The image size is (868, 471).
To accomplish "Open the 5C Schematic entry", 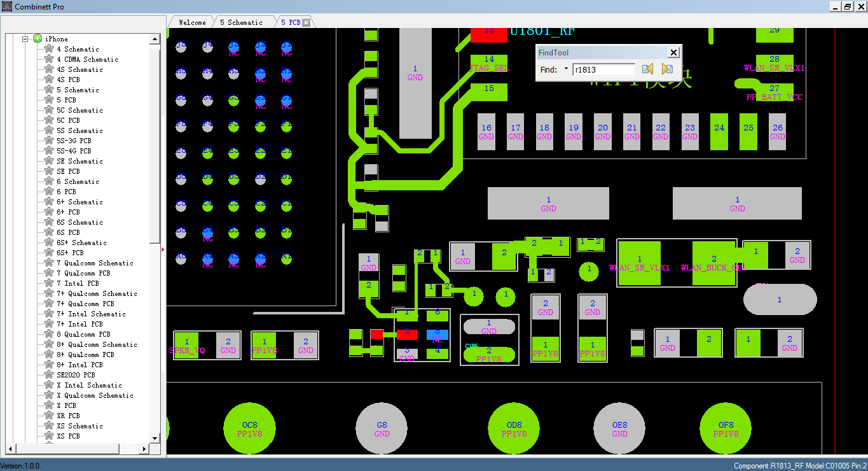I will pyautogui.click(x=79, y=110).
